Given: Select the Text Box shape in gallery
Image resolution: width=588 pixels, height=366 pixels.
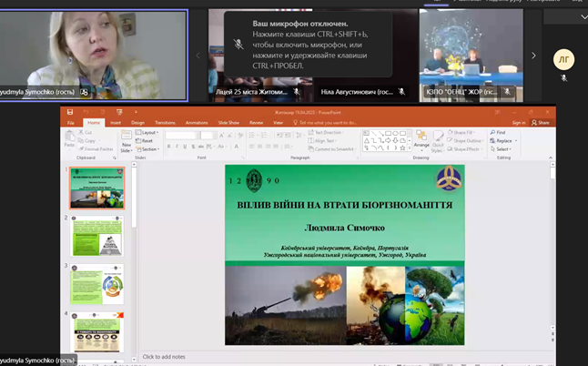Looking at the screenshot, I should (367, 133).
